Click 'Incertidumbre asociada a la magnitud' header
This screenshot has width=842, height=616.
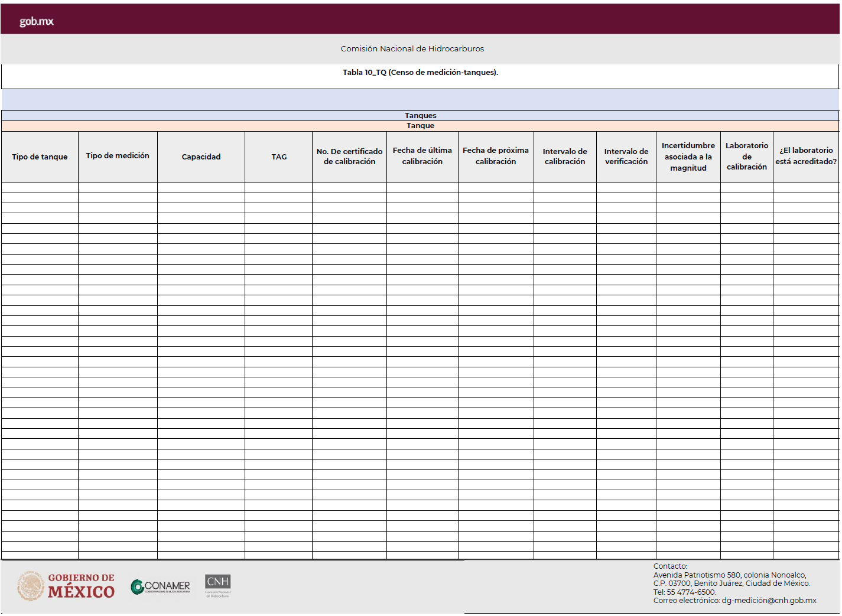688,157
